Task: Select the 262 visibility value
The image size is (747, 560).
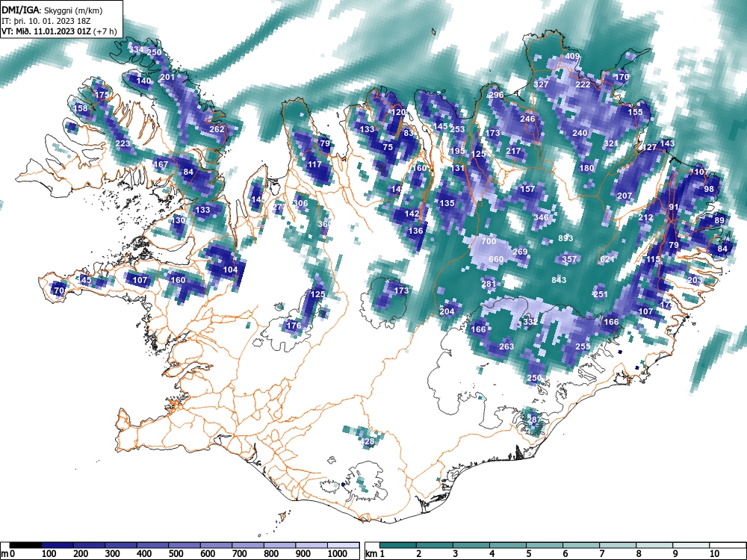Action: (x=217, y=129)
